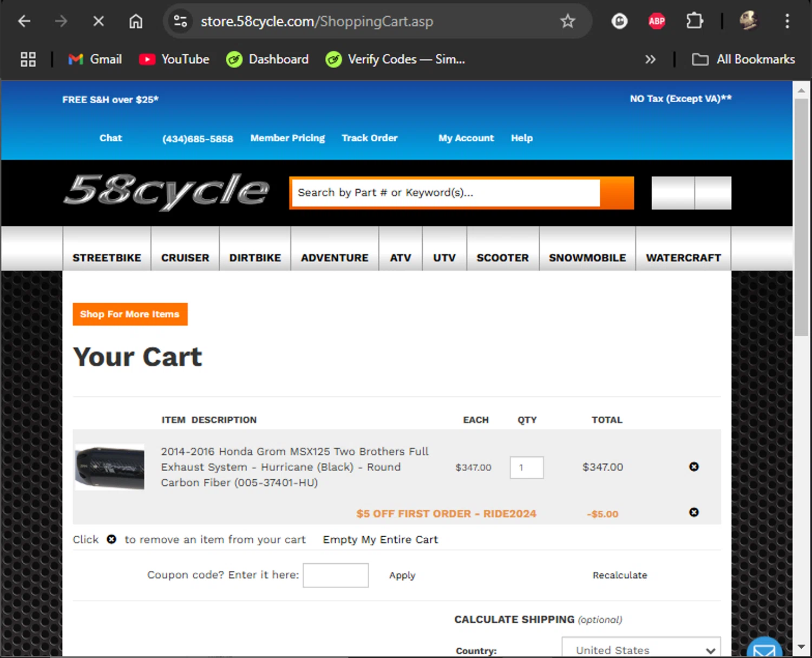Viewport: 812px width, 658px height.
Task: Open the ADVENTURE category
Action: pos(335,258)
